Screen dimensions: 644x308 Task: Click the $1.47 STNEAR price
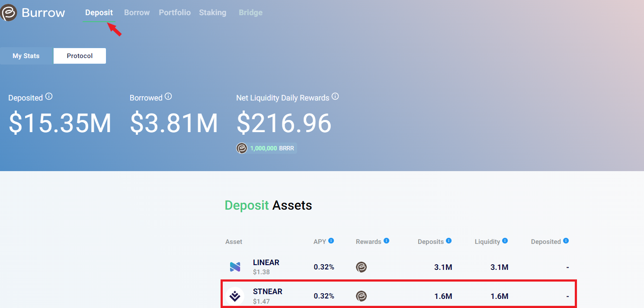coord(261,301)
